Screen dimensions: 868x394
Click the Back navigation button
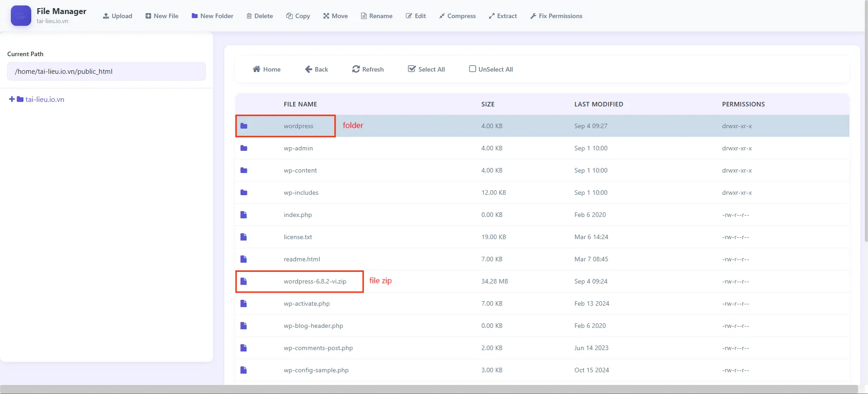pyautogui.click(x=317, y=69)
